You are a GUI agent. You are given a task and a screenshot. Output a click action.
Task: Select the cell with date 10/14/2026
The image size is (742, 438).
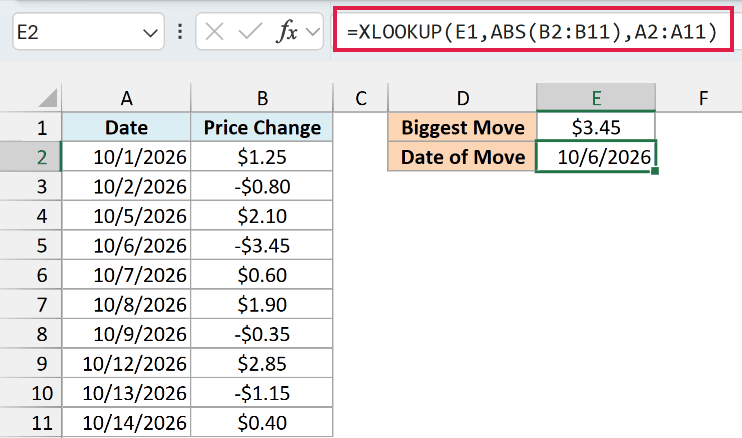(x=126, y=422)
